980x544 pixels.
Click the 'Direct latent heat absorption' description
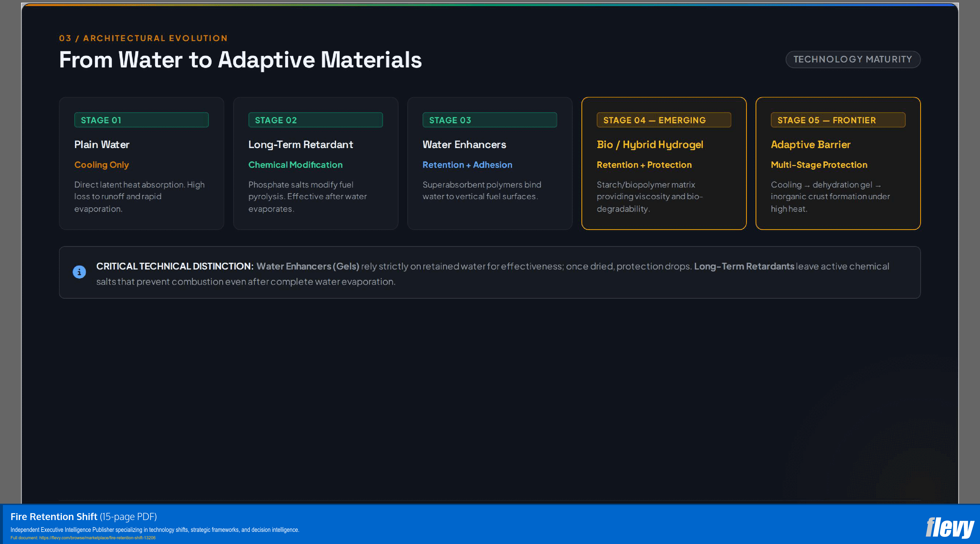(x=140, y=197)
